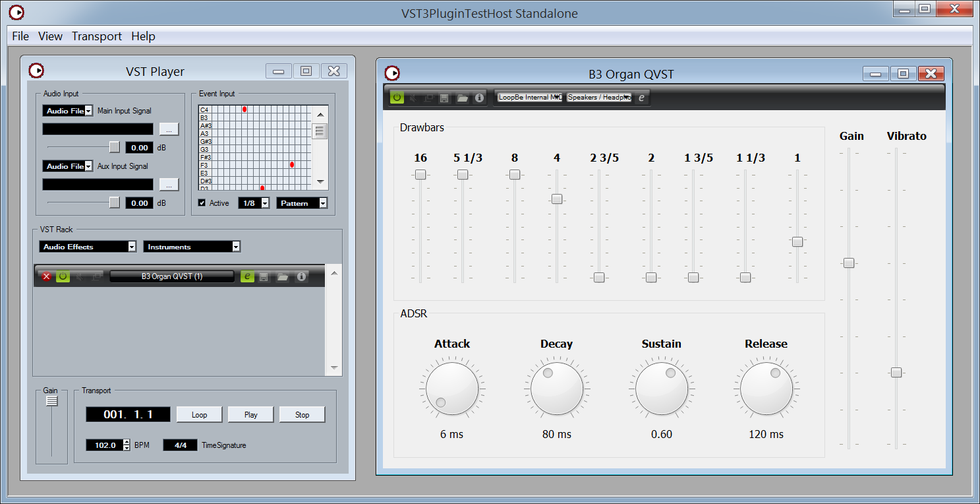
Task: Click the 16 drawbar slider handle
Action: pyautogui.click(x=420, y=175)
